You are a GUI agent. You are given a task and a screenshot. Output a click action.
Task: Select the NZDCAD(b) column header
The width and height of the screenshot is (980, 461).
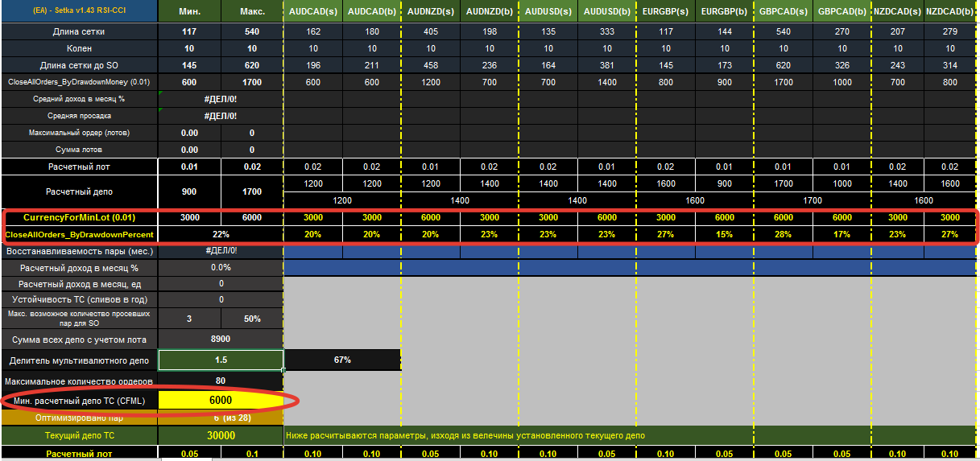click(950, 12)
